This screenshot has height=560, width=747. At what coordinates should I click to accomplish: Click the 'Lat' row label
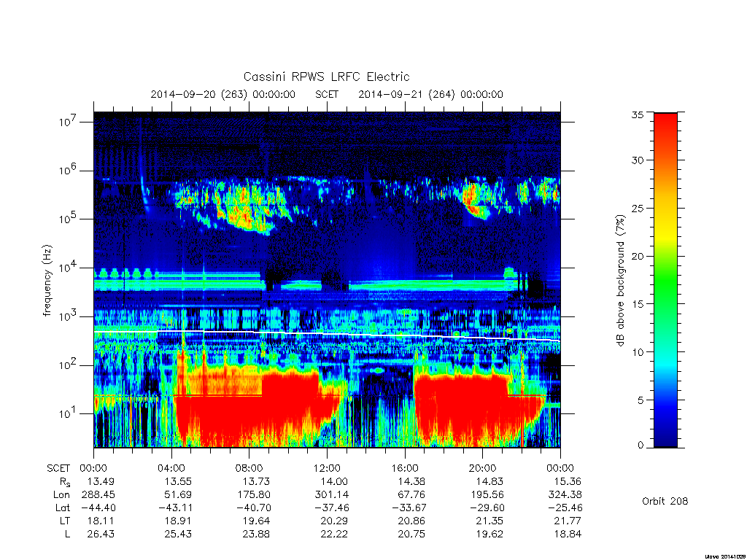(63, 507)
